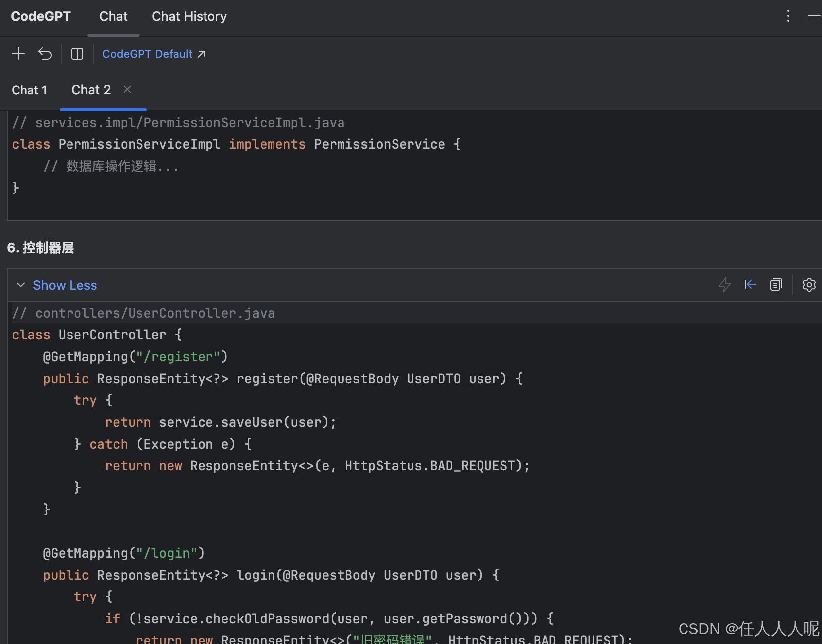Viewport: 822px width, 644px height.
Task: Start a new chat with plus icon
Action: coord(18,54)
